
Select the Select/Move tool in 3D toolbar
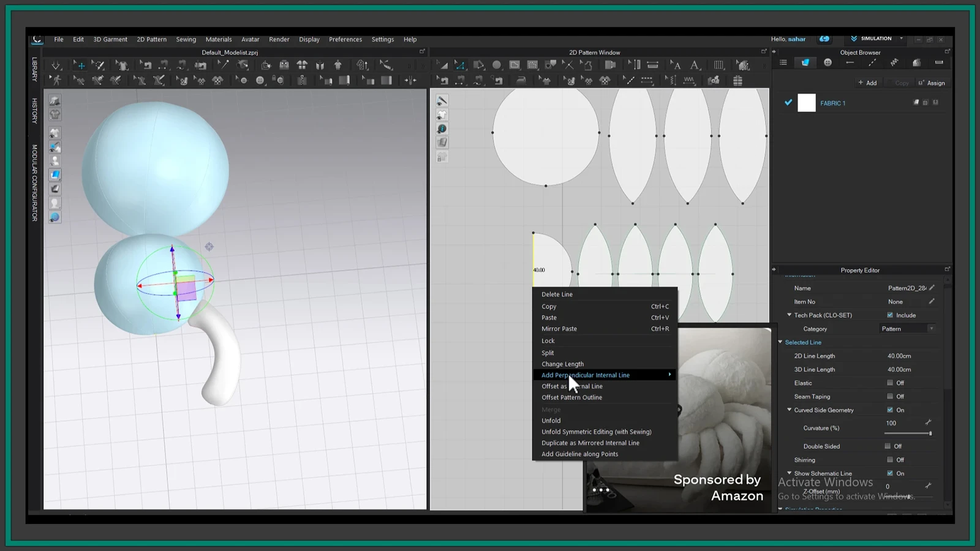coord(80,65)
